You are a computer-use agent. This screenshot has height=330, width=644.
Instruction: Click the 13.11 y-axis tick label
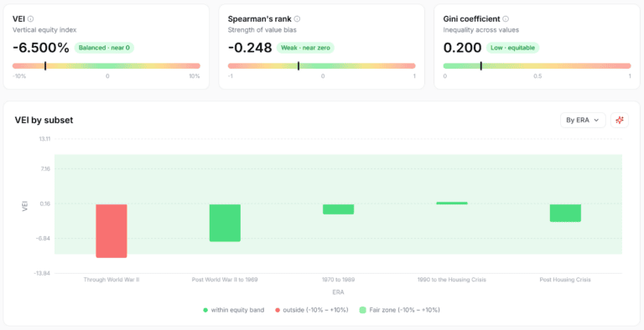tap(44, 139)
